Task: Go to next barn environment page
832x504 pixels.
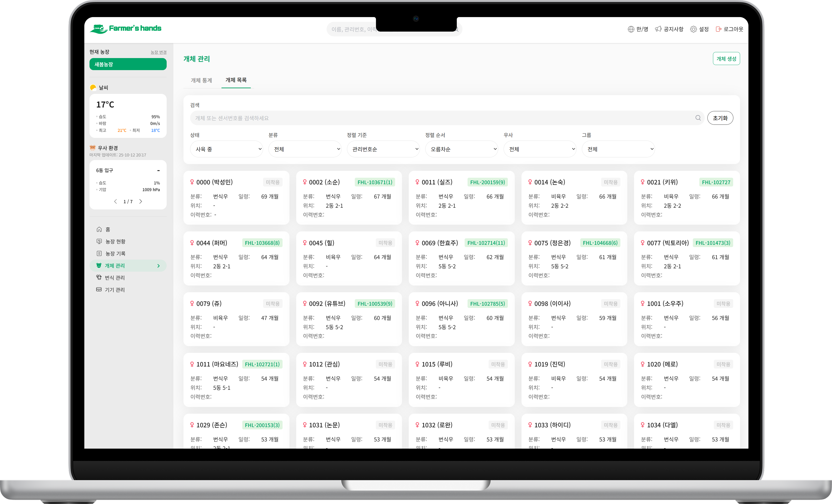Action: [x=141, y=202]
